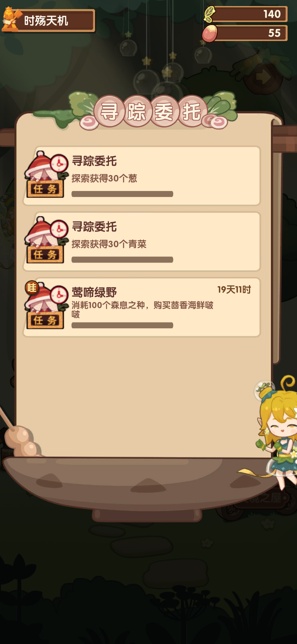297x644 pixels.
Task: Click the 55 egg currency counter
Action: [x=250, y=33]
